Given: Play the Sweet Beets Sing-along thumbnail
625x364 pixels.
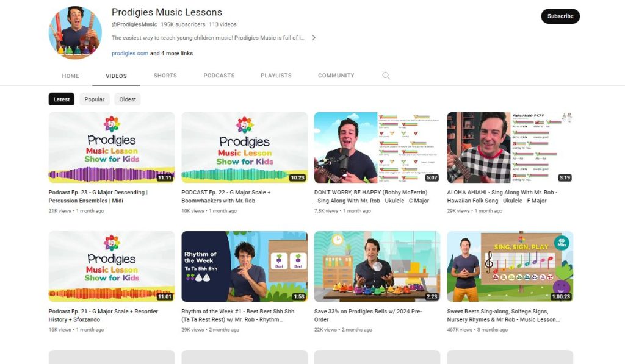Looking at the screenshot, I should point(510,266).
